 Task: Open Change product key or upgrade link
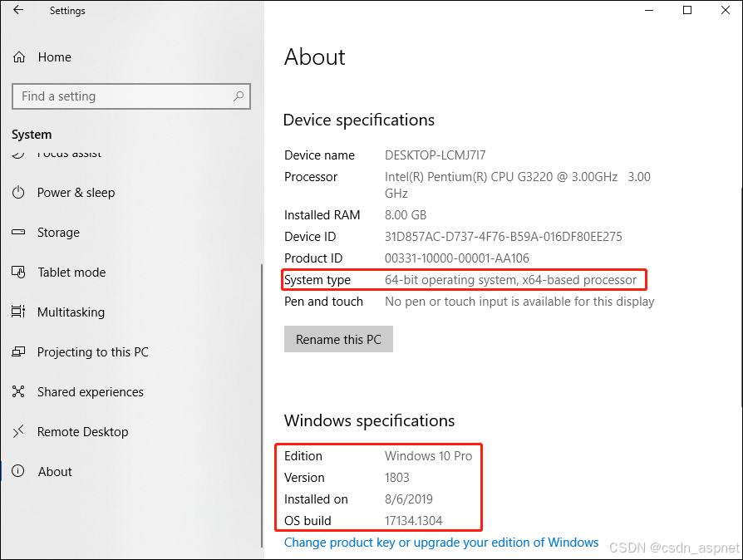[441, 542]
